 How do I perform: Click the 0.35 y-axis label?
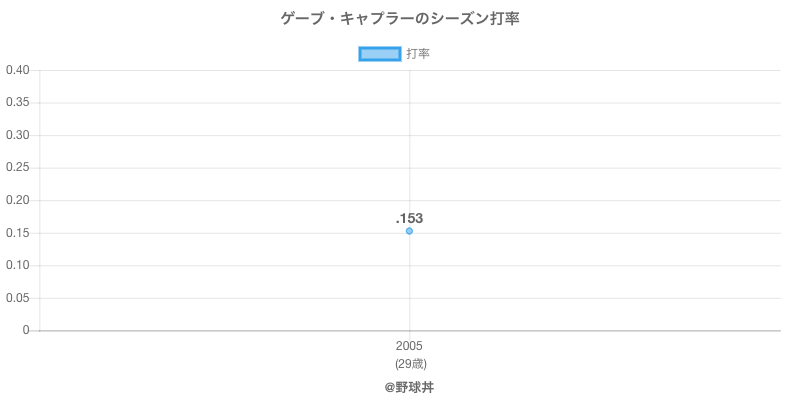[x=17, y=103]
